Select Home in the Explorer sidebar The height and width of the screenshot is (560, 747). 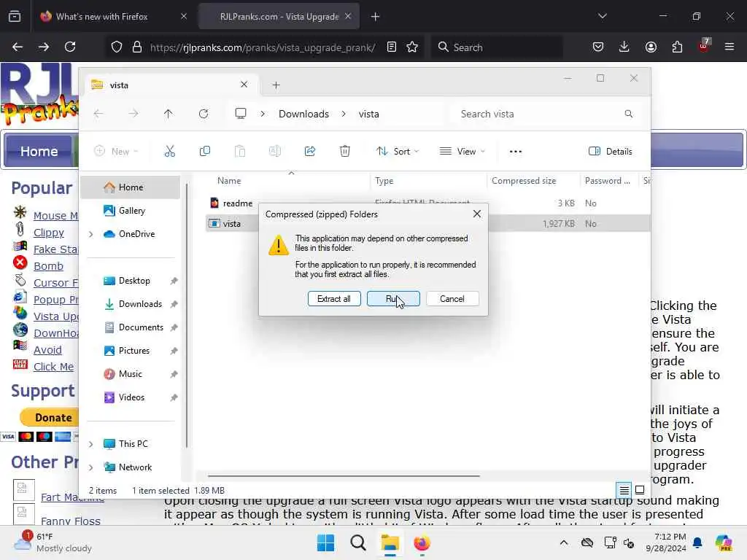click(130, 187)
